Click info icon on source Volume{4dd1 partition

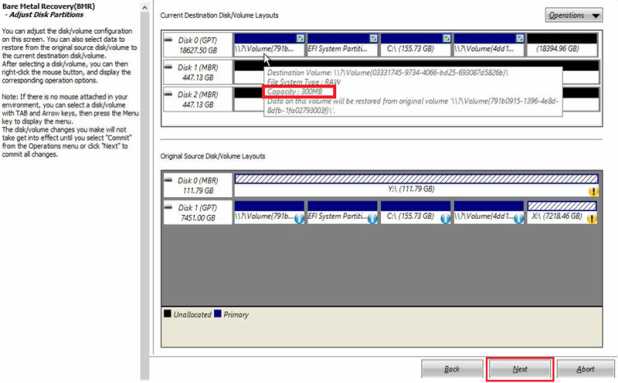(519, 218)
